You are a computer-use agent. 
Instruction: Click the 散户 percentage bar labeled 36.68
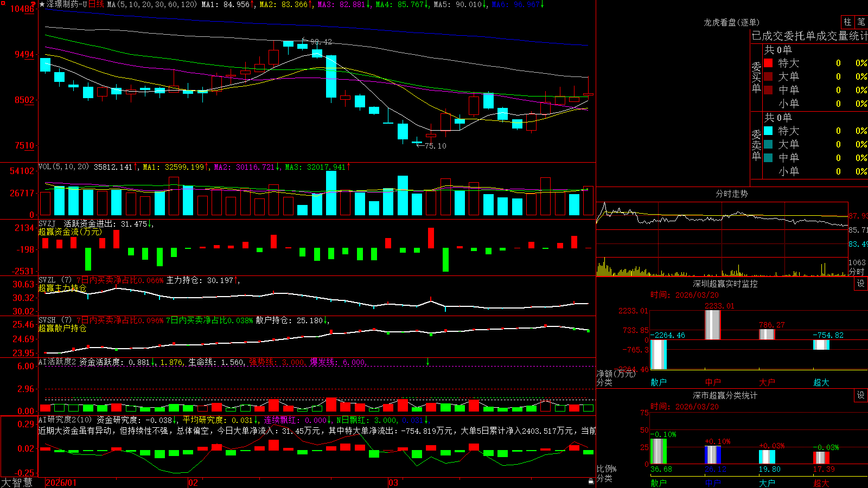pos(659,451)
